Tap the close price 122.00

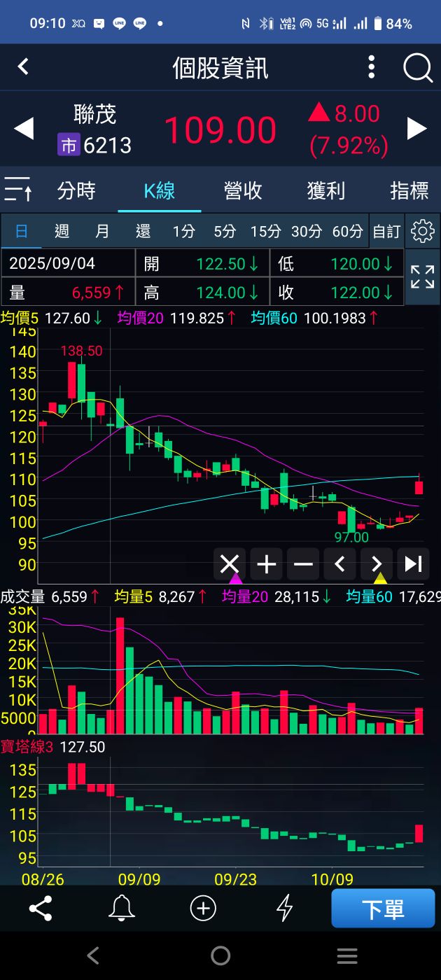(x=355, y=292)
